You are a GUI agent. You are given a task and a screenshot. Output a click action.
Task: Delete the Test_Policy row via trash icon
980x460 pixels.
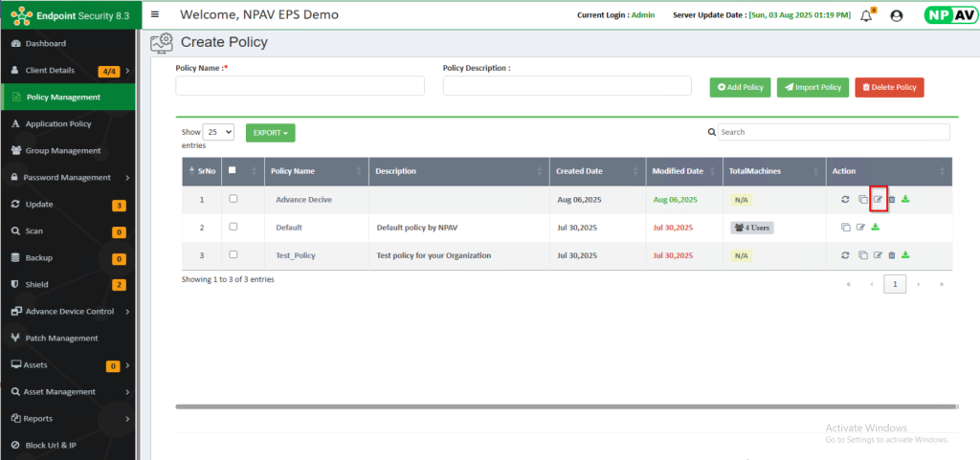[x=892, y=255]
